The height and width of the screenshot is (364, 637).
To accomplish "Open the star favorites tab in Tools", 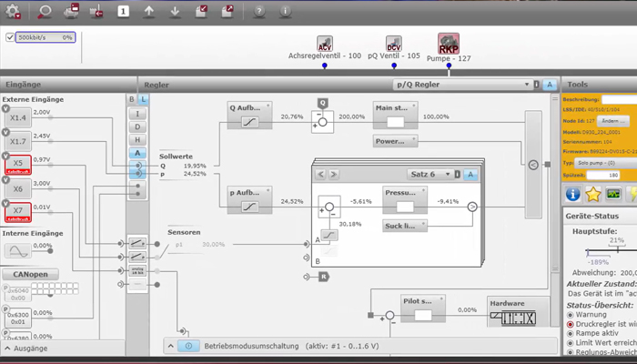I will (594, 194).
